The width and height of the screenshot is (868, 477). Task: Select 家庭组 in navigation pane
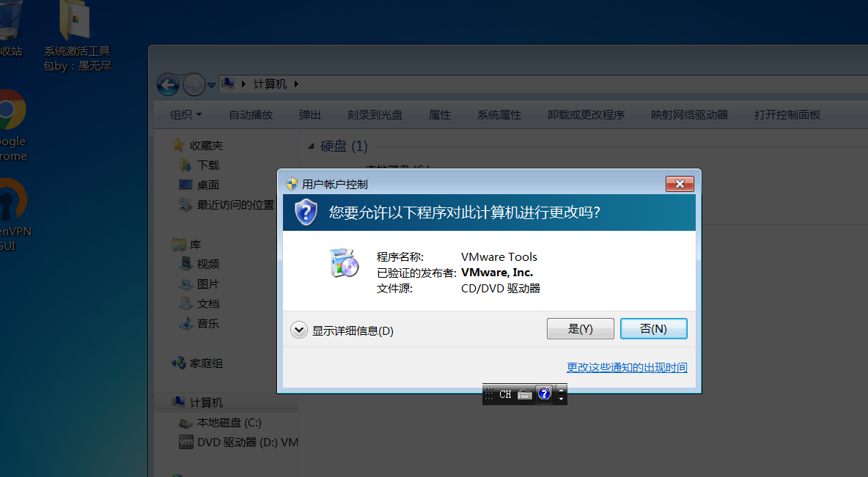click(206, 363)
